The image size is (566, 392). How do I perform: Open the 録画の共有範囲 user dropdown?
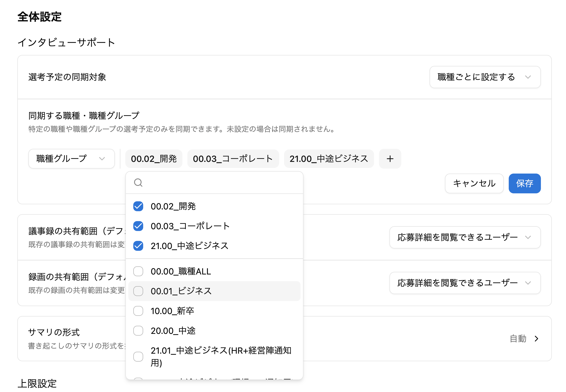tap(465, 283)
